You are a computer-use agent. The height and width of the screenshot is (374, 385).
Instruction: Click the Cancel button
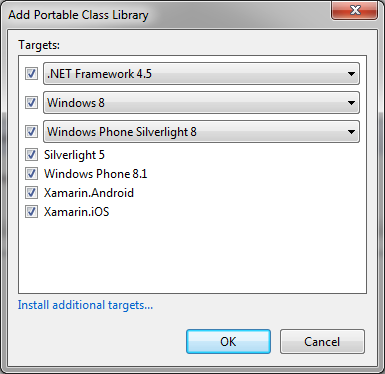tap(322, 342)
